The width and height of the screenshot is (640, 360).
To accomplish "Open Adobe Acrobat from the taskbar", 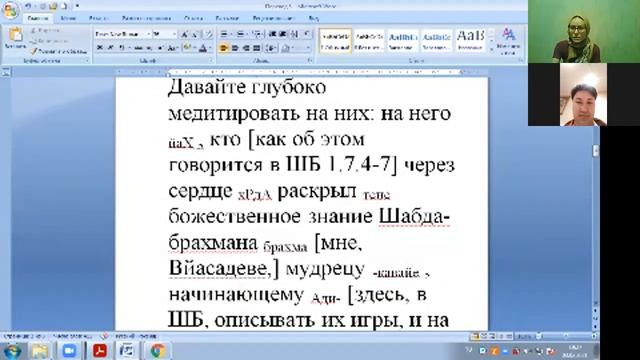I will 100,351.
